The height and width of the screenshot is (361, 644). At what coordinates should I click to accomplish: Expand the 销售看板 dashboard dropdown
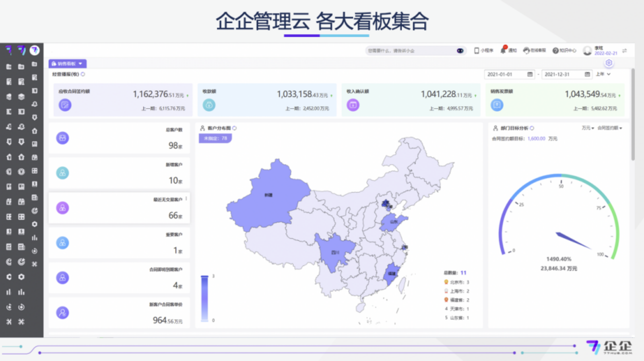(x=67, y=64)
